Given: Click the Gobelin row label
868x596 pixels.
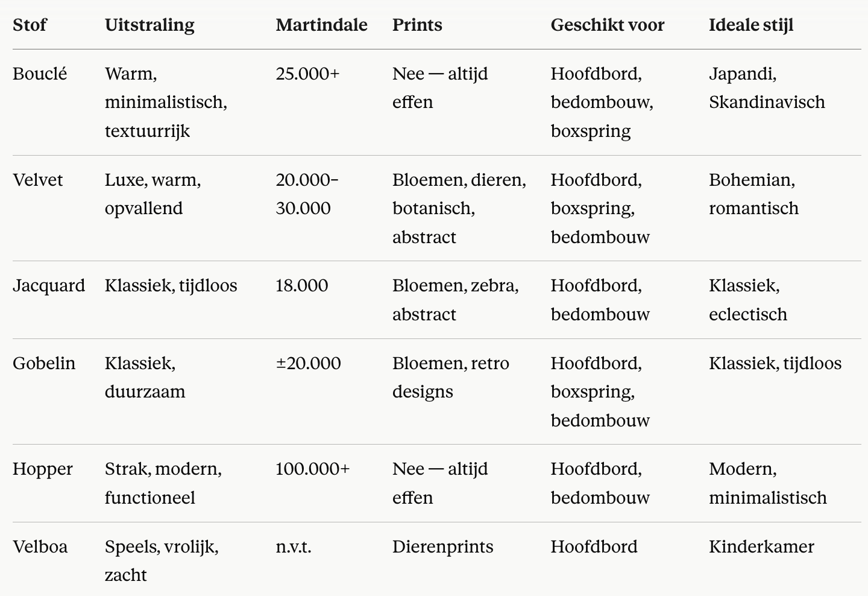Looking at the screenshot, I should coord(44,363).
